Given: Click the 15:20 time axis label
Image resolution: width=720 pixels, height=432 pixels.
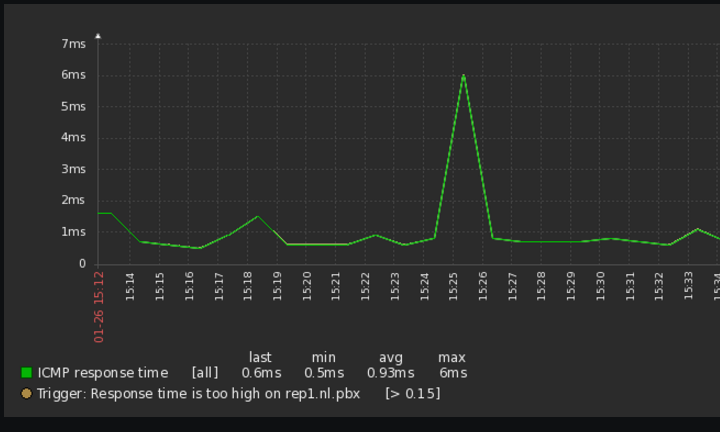Looking at the screenshot, I should point(307,286).
